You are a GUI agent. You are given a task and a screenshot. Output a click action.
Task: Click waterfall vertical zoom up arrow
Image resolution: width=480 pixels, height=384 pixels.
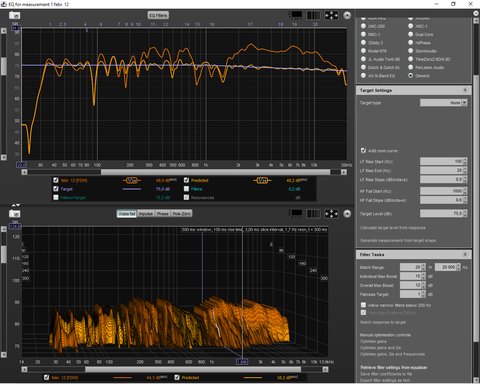pyautogui.click(x=4, y=229)
